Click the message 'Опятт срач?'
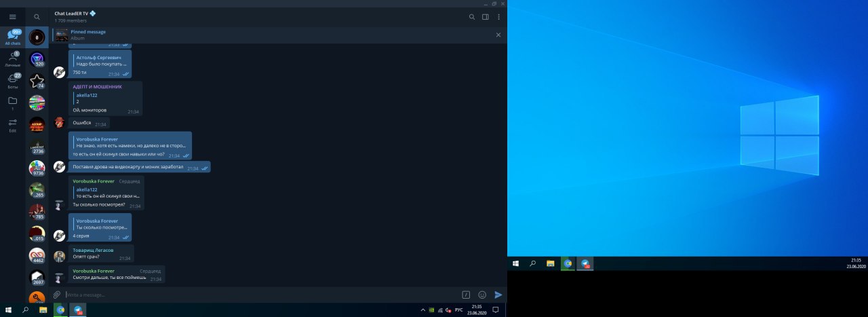Screen dimensions: 868x317 [101, 255]
